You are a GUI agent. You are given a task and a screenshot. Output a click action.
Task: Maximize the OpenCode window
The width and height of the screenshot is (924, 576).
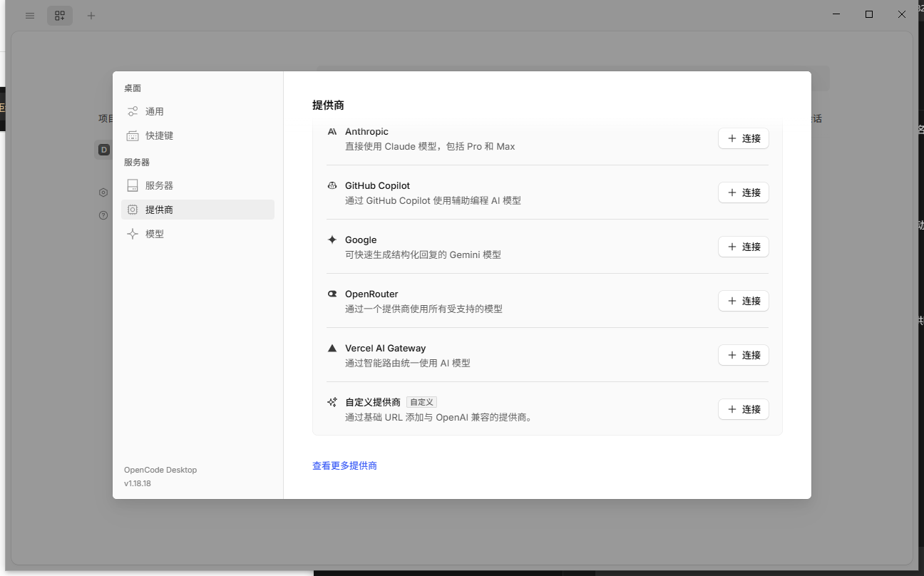pos(869,14)
